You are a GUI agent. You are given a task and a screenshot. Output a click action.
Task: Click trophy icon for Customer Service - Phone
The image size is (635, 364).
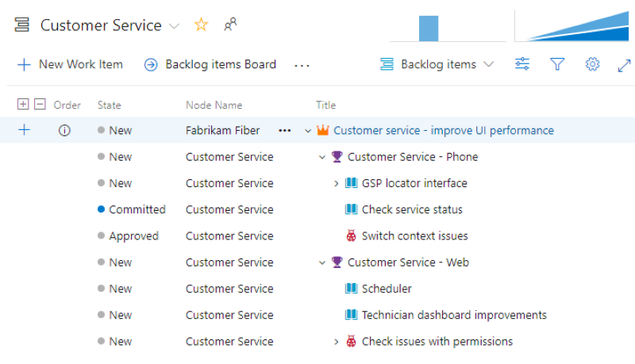[337, 156]
